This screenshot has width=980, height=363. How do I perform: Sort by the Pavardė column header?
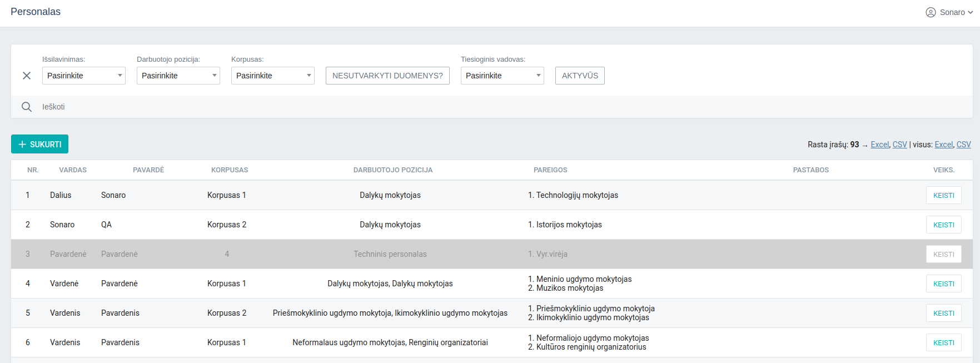148,170
